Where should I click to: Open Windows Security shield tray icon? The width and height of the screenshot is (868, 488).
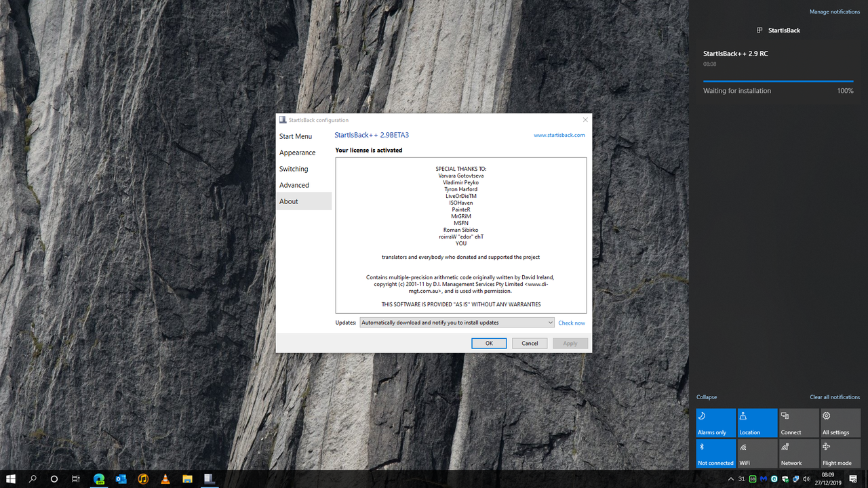tap(785, 479)
